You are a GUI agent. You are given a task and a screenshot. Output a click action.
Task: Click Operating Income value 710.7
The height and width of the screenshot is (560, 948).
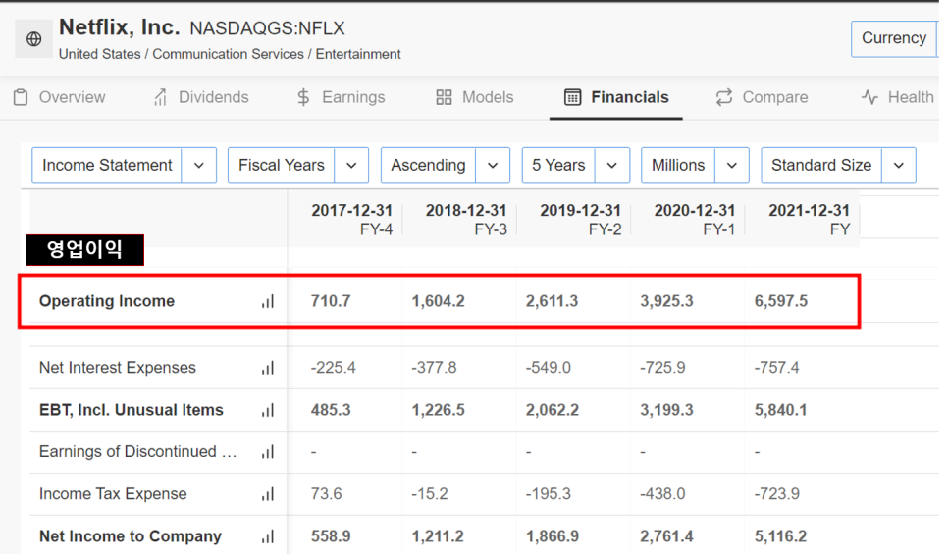pyautogui.click(x=331, y=301)
